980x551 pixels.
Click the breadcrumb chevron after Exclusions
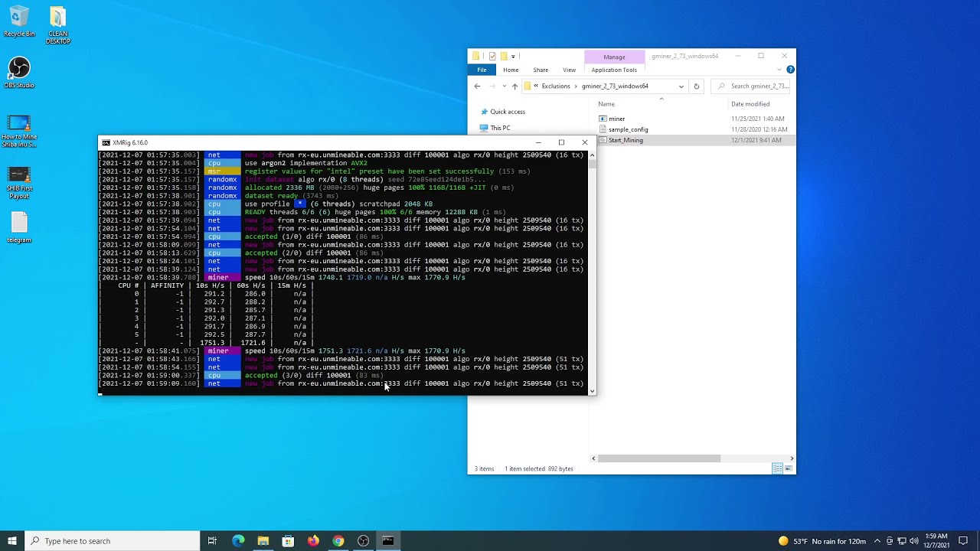tap(576, 86)
